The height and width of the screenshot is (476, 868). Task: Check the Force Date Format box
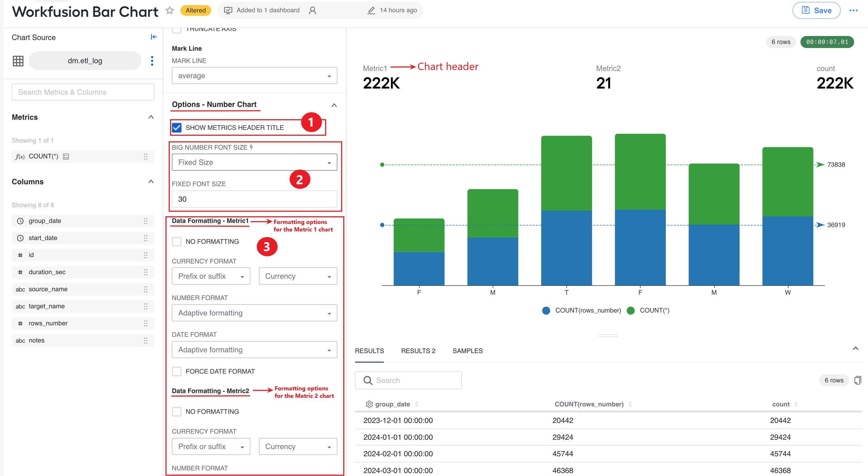click(x=177, y=371)
